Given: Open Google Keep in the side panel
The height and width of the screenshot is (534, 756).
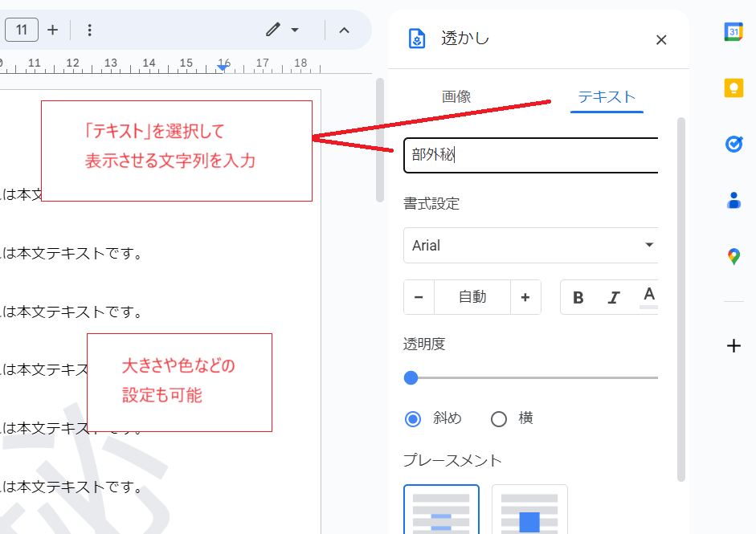Looking at the screenshot, I should (734, 88).
